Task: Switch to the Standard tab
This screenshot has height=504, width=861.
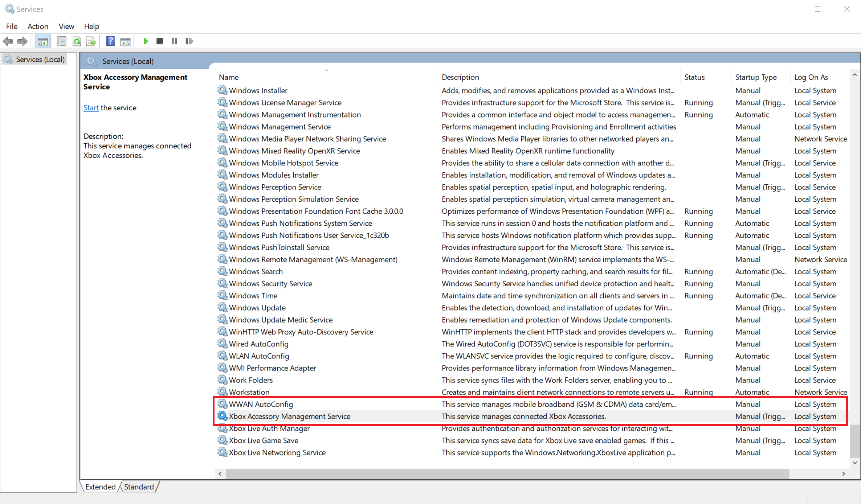Action: 139,487
